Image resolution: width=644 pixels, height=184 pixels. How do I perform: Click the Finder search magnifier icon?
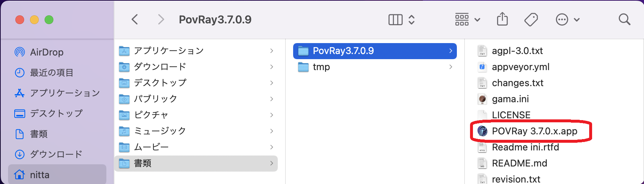point(624,19)
